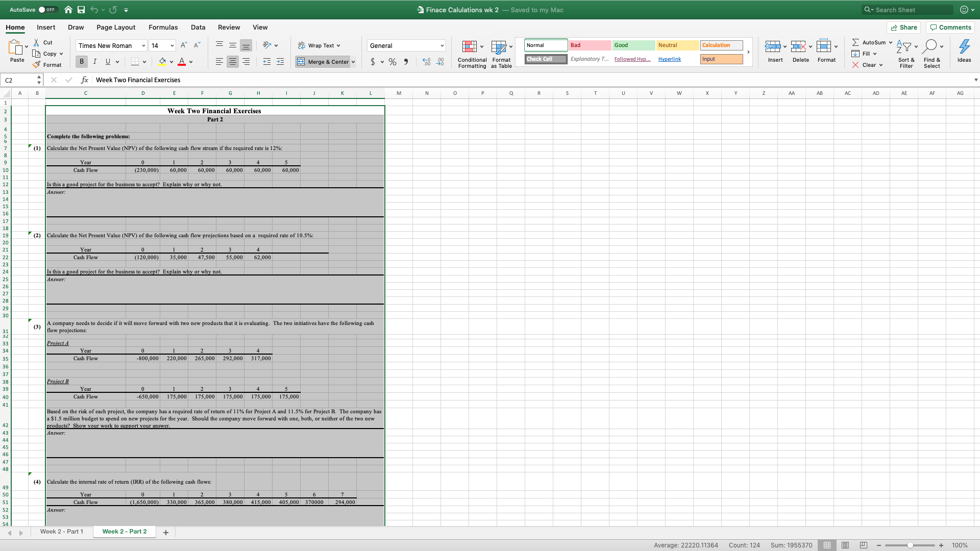This screenshot has height=551, width=980.
Task: Click the Share button
Action: [x=903, y=27]
